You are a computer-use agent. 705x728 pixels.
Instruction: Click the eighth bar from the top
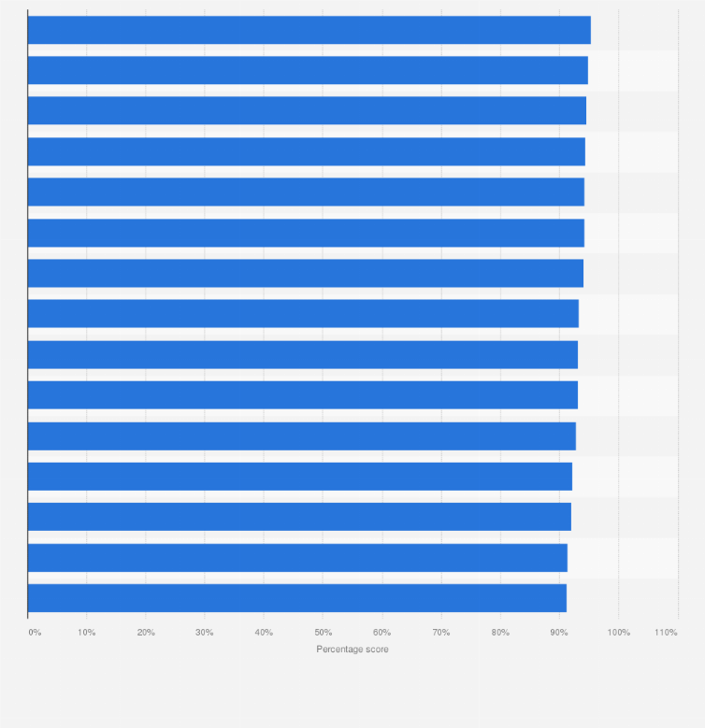point(303,313)
